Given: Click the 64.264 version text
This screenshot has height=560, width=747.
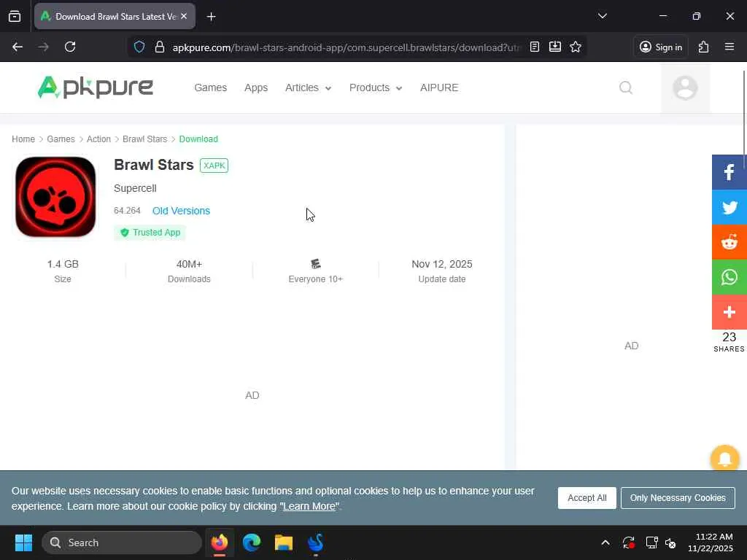Looking at the screenshot, I should 127,211.
